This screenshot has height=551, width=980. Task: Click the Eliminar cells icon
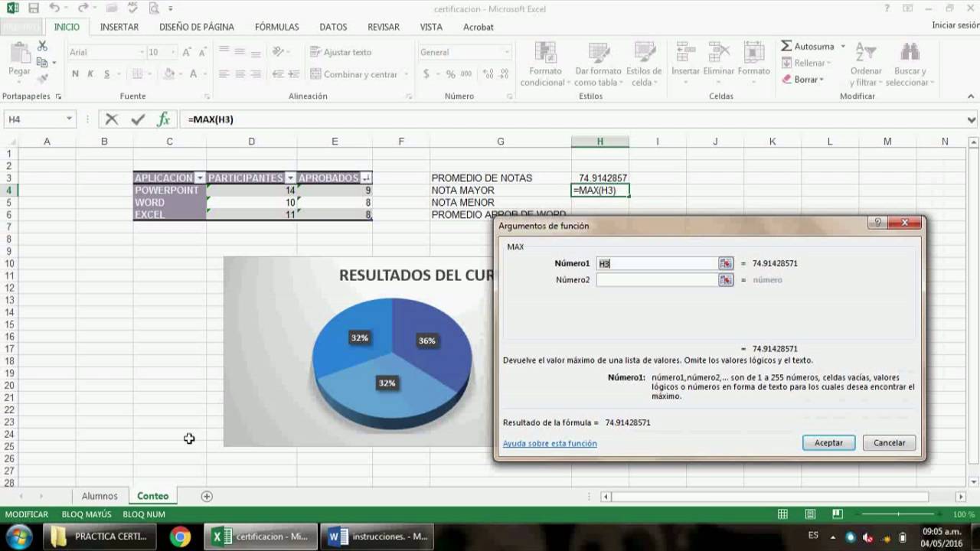718,53
